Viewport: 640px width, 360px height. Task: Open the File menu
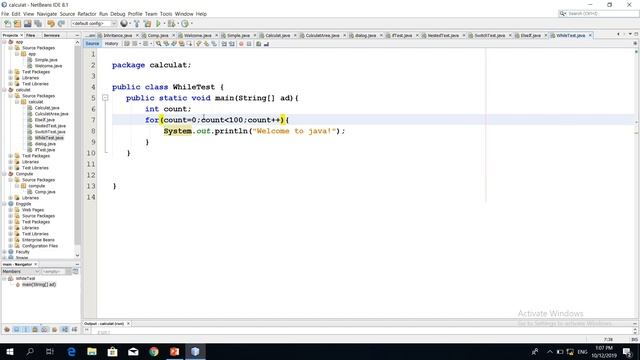click(x=5, y=14)
